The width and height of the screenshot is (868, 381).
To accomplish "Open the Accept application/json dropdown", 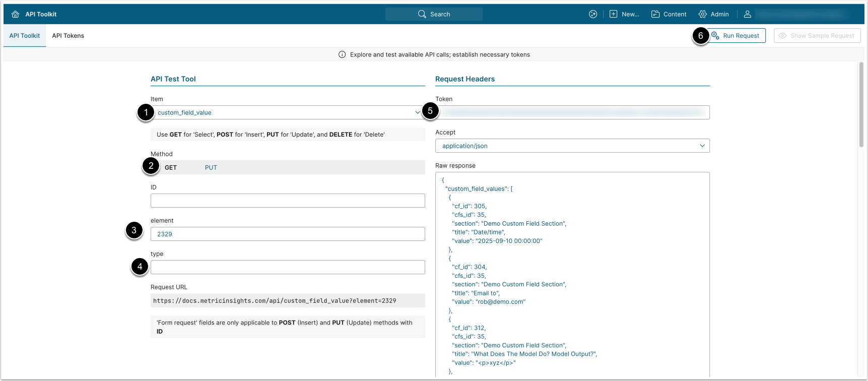I will click(572, 146).
